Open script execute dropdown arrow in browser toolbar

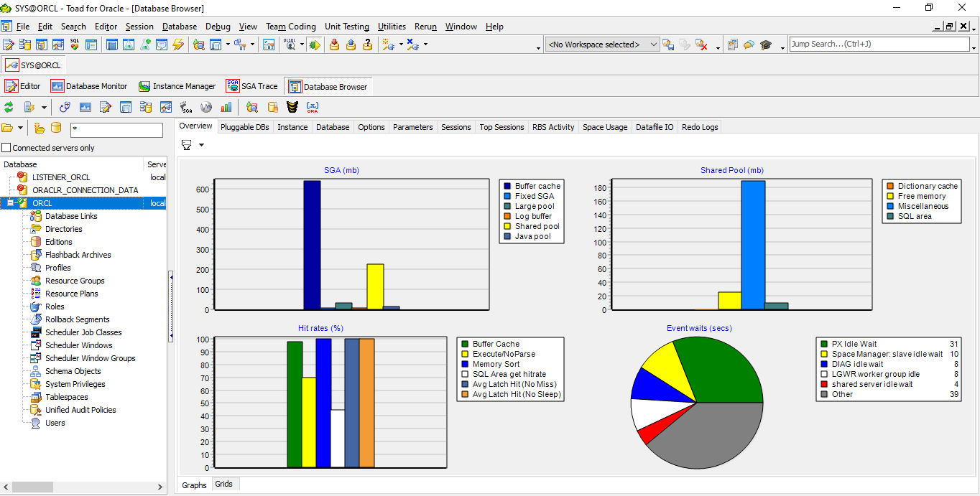coord(44,107)
